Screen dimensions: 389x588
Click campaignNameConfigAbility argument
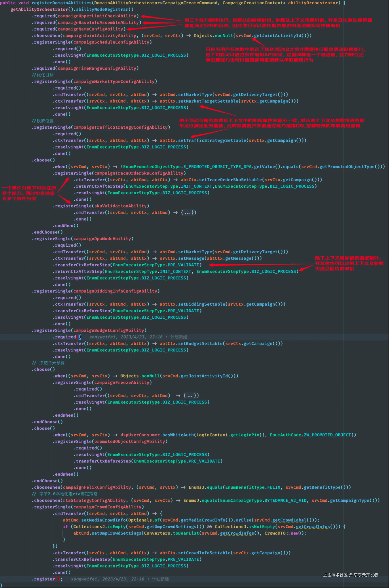click(90, 29)
